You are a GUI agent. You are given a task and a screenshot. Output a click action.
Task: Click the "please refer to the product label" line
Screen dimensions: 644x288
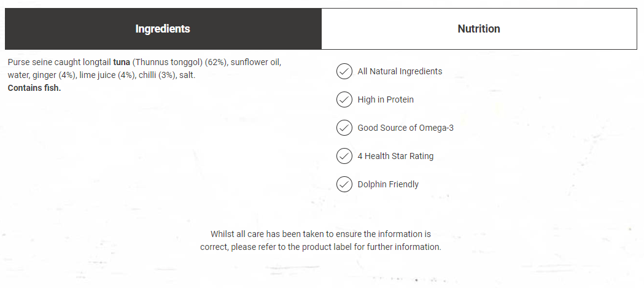(x=320, y=247)
